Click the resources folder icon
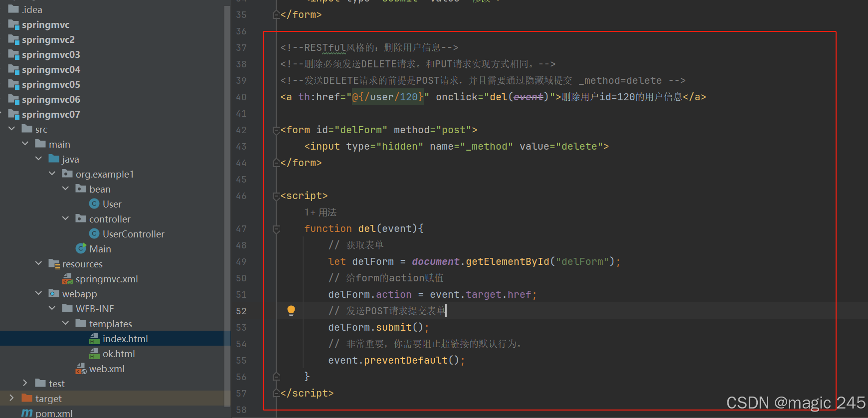Image resolution: width=868 pixels, height=418 pixels. [x=54, y=264]
